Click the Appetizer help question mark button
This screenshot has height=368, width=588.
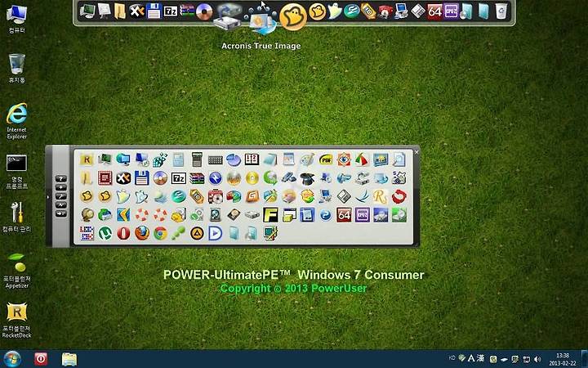[x=60, y=179]
